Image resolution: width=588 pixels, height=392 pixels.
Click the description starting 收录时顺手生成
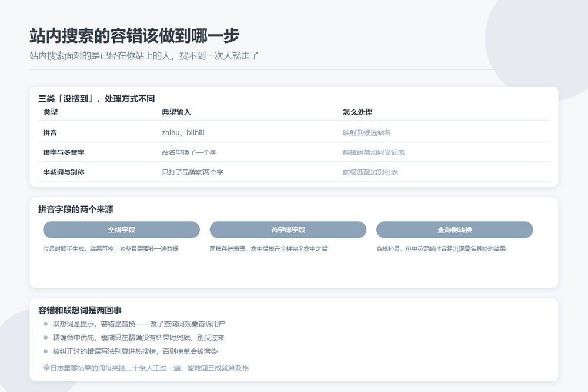coord(111,248)
